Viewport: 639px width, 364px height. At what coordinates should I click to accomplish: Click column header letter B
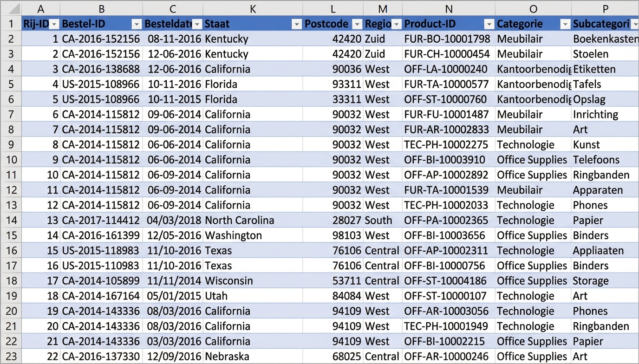click(101, 8)
